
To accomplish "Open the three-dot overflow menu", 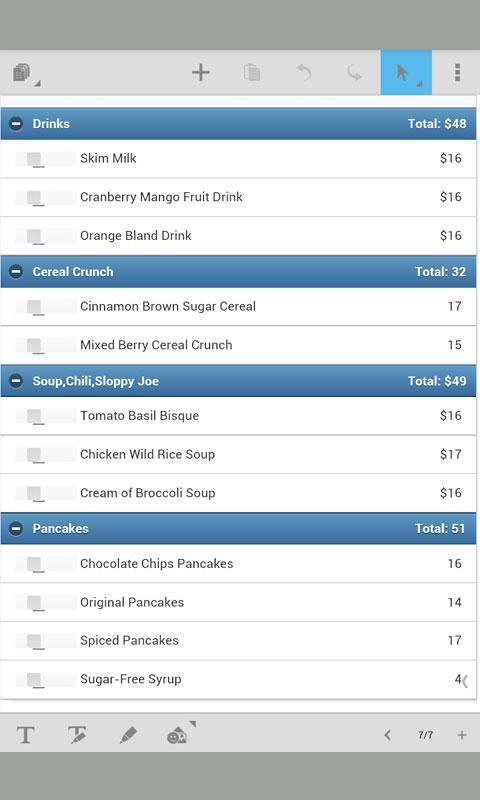I will click(x=458, y=72).
